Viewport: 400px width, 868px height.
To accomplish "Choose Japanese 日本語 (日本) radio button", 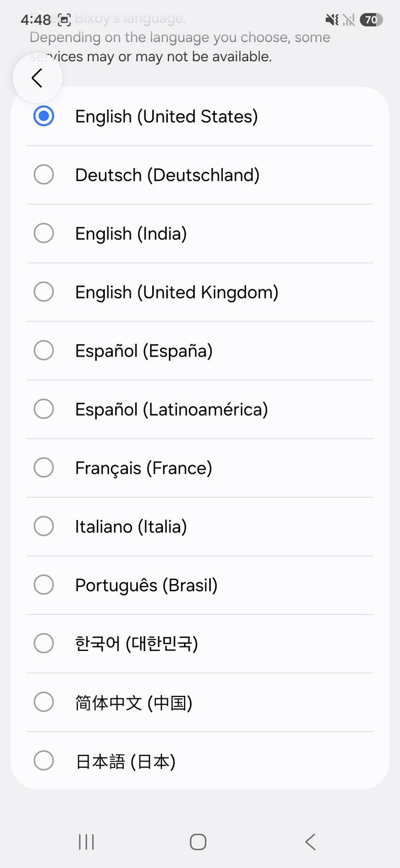I will [44, 761].
